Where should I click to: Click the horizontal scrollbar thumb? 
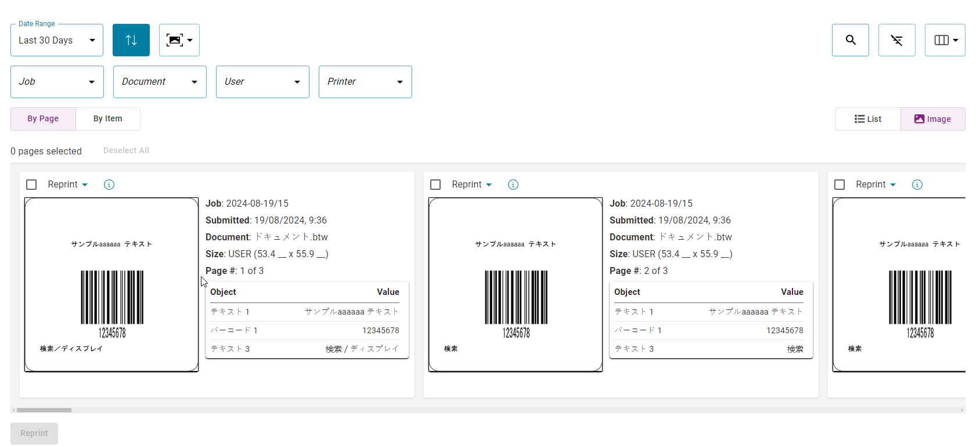click(44, 410)
